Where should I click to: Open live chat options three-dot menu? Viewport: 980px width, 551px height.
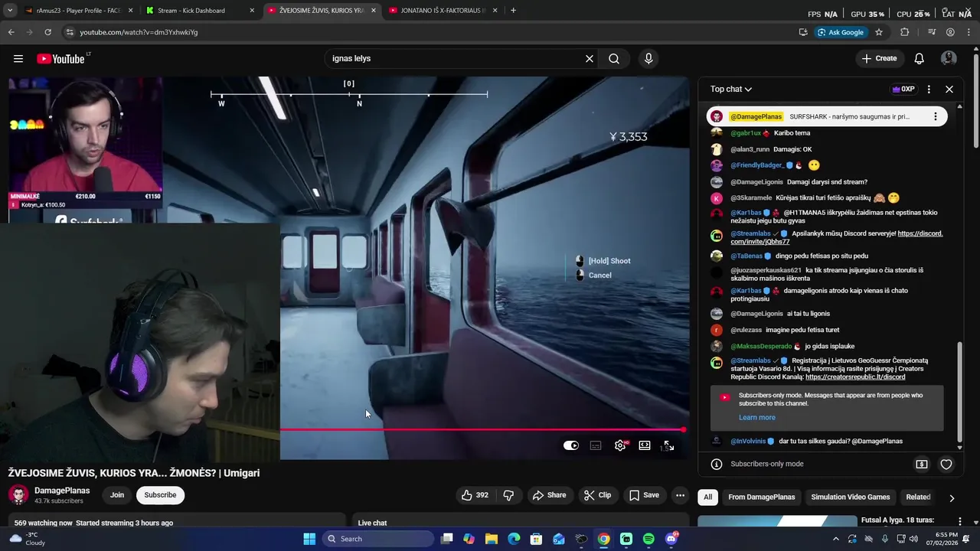click(x=929, y=90)
